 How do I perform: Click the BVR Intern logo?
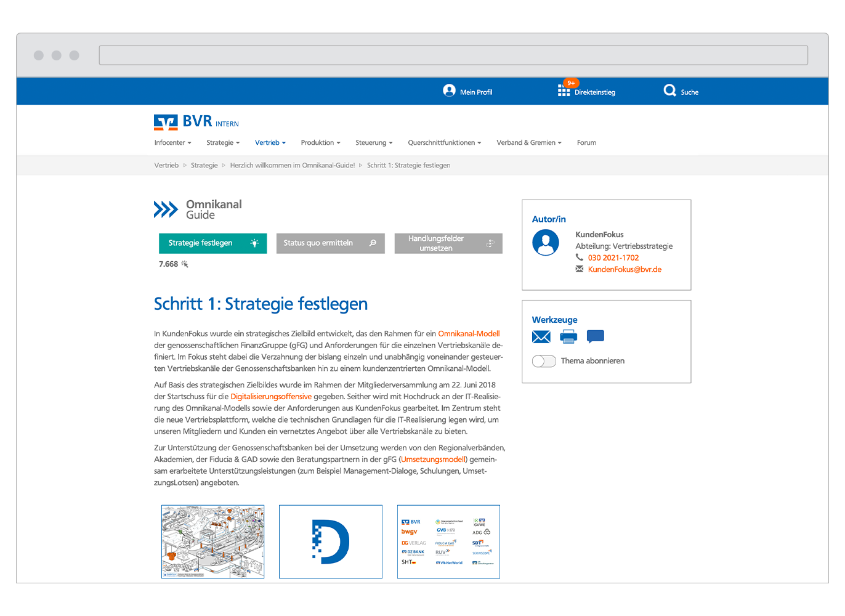[x=196, y=122]
